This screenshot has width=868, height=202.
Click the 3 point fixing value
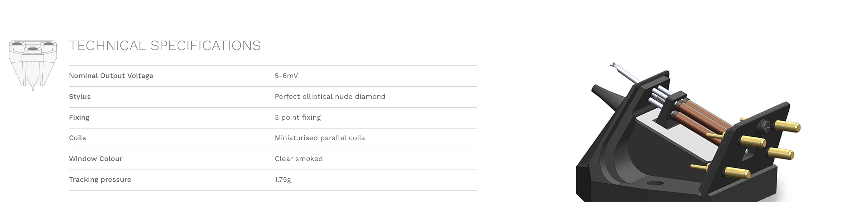coord(298,117)
